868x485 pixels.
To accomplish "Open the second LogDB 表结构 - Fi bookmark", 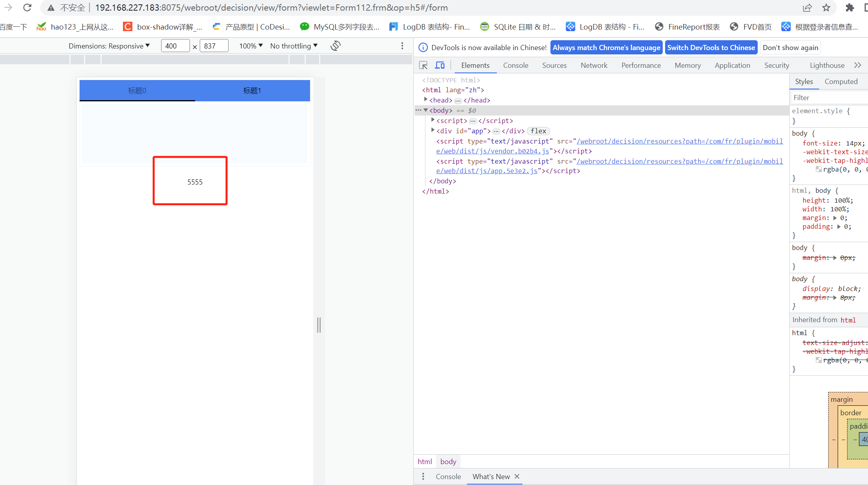I will (x=605, y=26).
